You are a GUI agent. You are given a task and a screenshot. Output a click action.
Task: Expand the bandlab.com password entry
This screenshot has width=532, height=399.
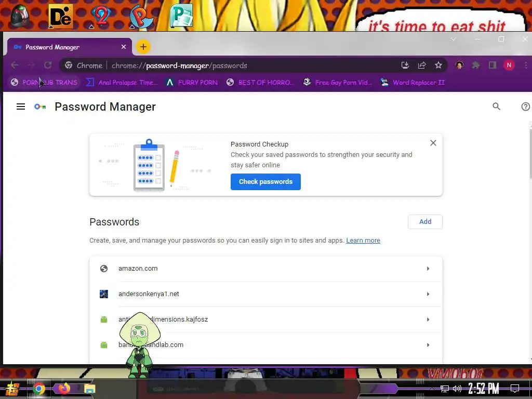428,345
